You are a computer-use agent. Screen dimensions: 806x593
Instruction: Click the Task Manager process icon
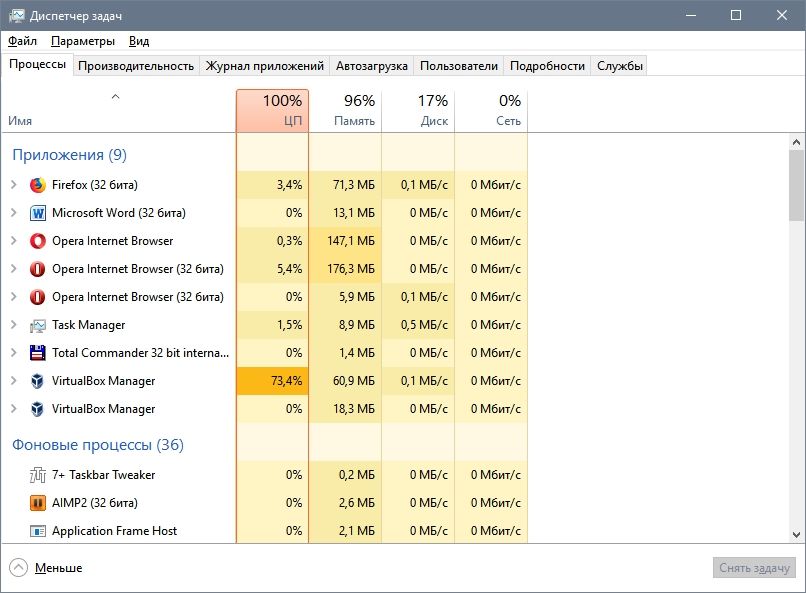click(38, 325)
